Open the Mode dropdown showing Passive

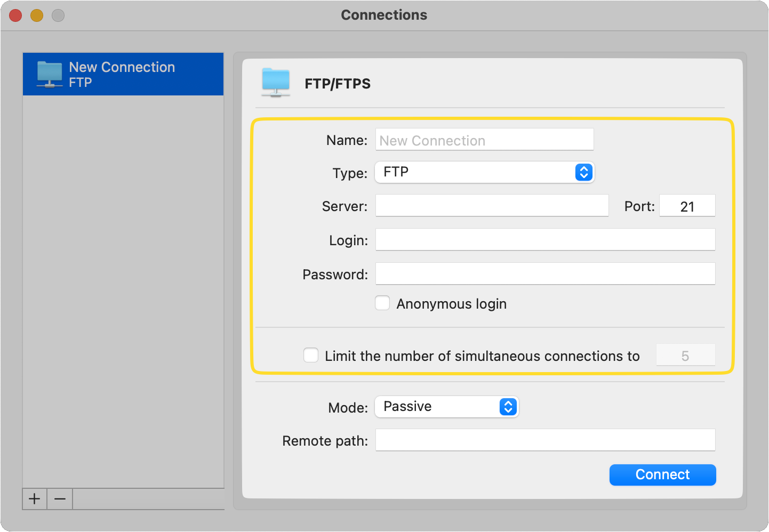pos(446,407)
